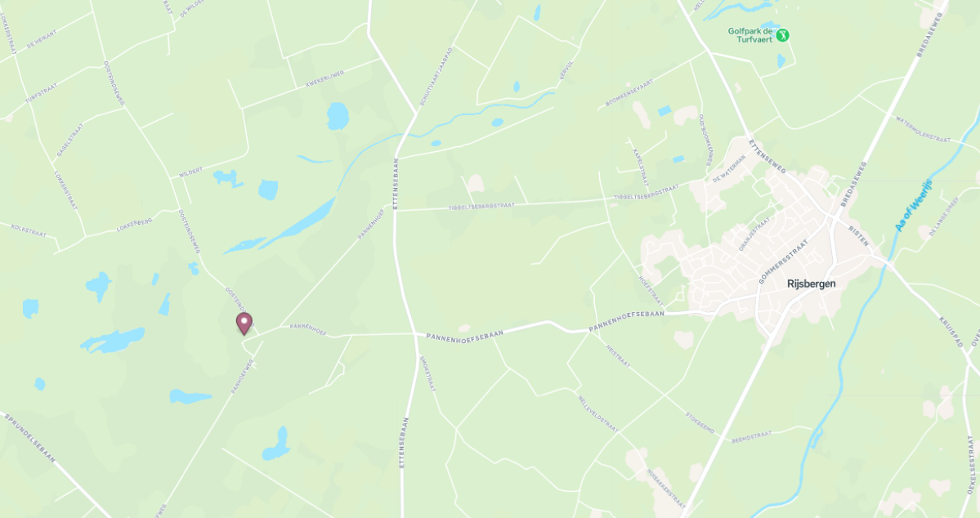The height and width of the screenshot is (518, 980).
Task: Click the Nelleveldstraat road label
Action: (598, 414)
